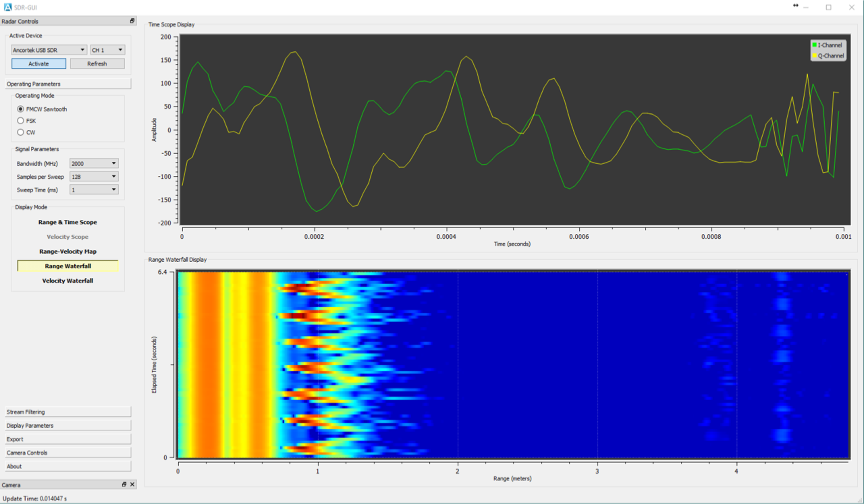
Task: Click the green I-Channel legend swatch
Action: (814, 45)
